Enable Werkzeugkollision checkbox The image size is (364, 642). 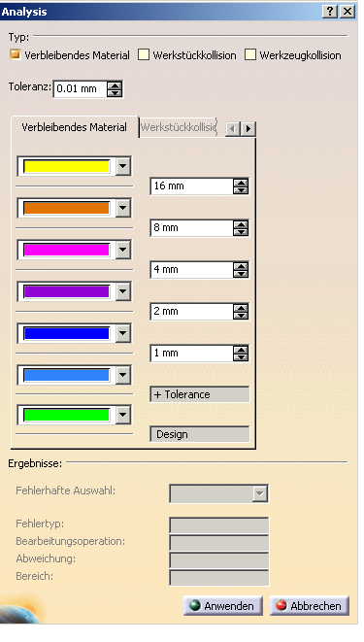coord(250,54)
